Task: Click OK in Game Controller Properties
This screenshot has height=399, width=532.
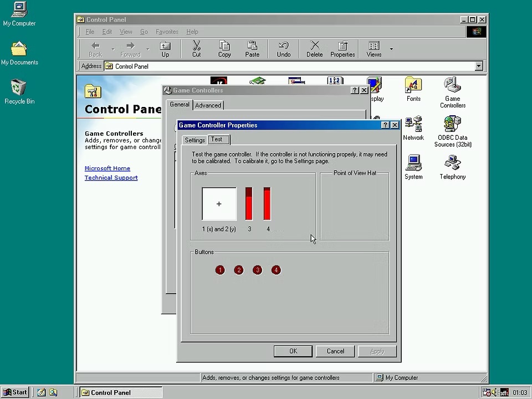Action: [x=293, y=351]
